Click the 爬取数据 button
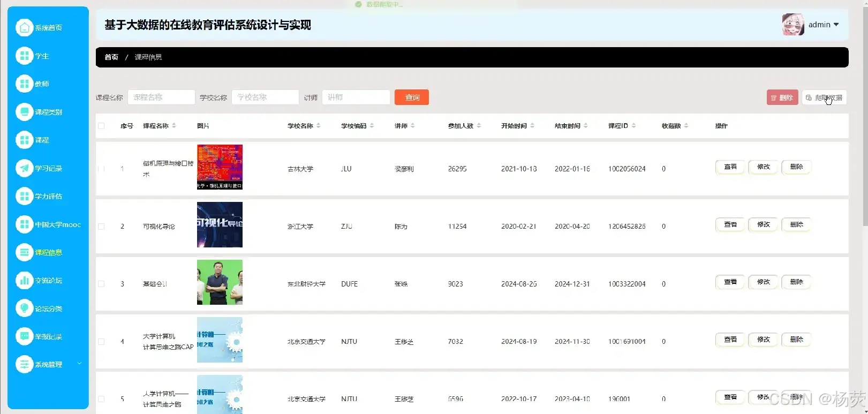 (824, 97)
